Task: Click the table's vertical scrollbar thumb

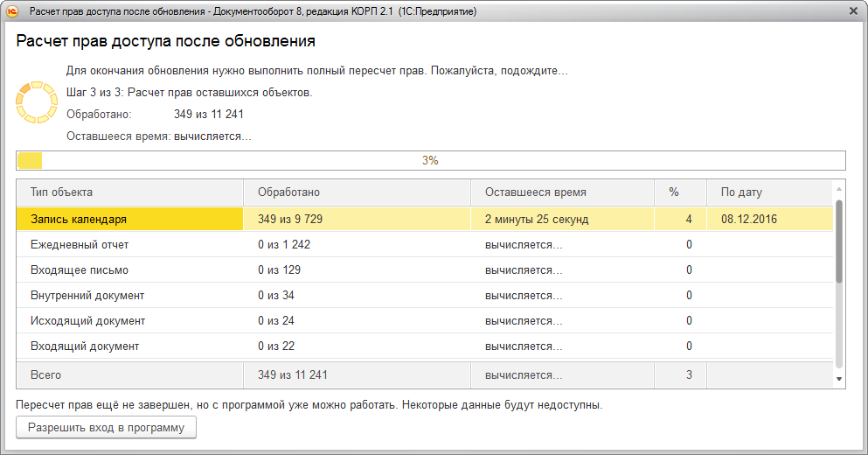Action: 839,241
